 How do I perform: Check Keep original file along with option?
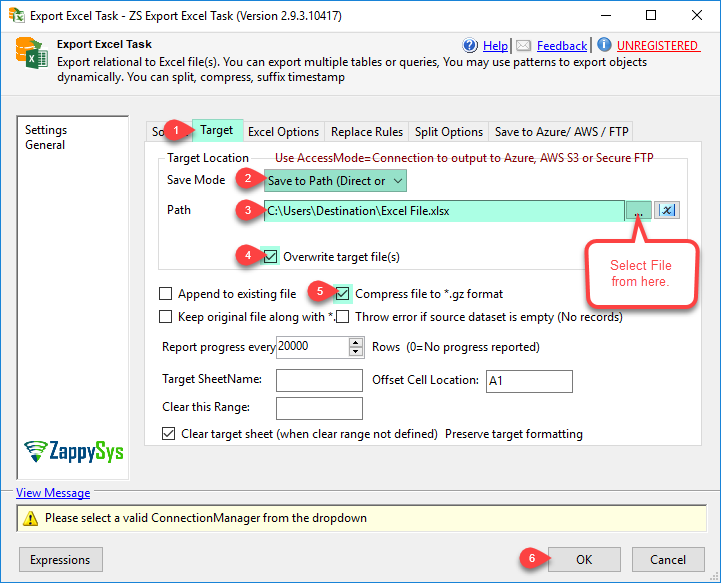166,317
